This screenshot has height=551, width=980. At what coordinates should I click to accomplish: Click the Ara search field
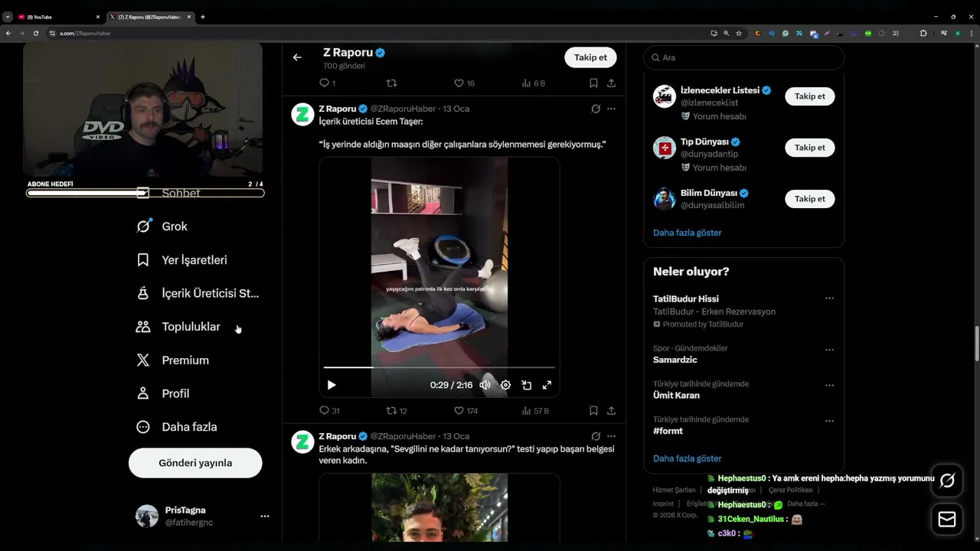744,57
